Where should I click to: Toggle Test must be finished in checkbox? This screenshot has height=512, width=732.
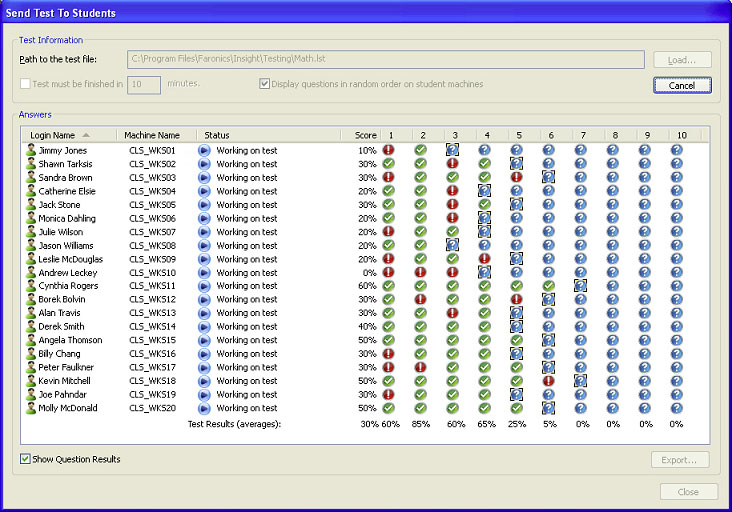click(x=25, y=84)
